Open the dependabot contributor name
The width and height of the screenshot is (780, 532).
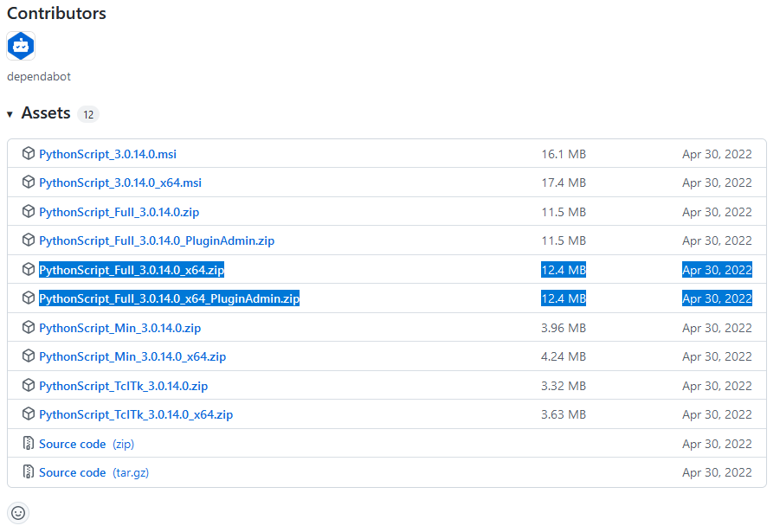pyautogui.click(x=39, y=77)
